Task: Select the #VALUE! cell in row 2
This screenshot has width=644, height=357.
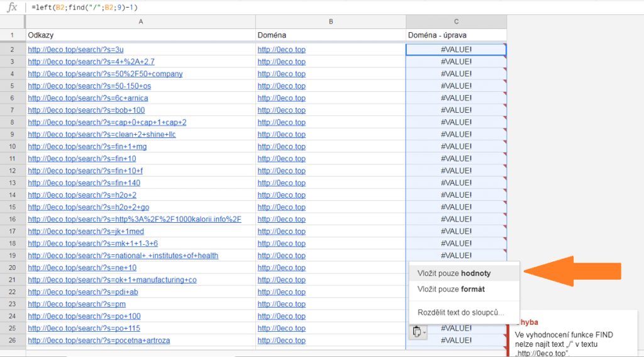Action: (x=456, y=50)
